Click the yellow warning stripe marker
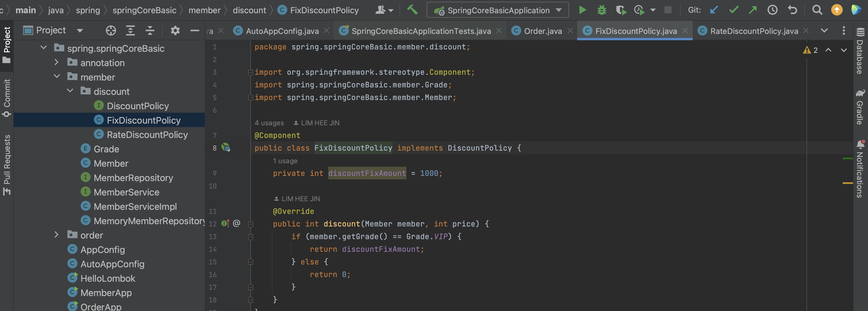The image size is (868, 311). pos(847,183)
